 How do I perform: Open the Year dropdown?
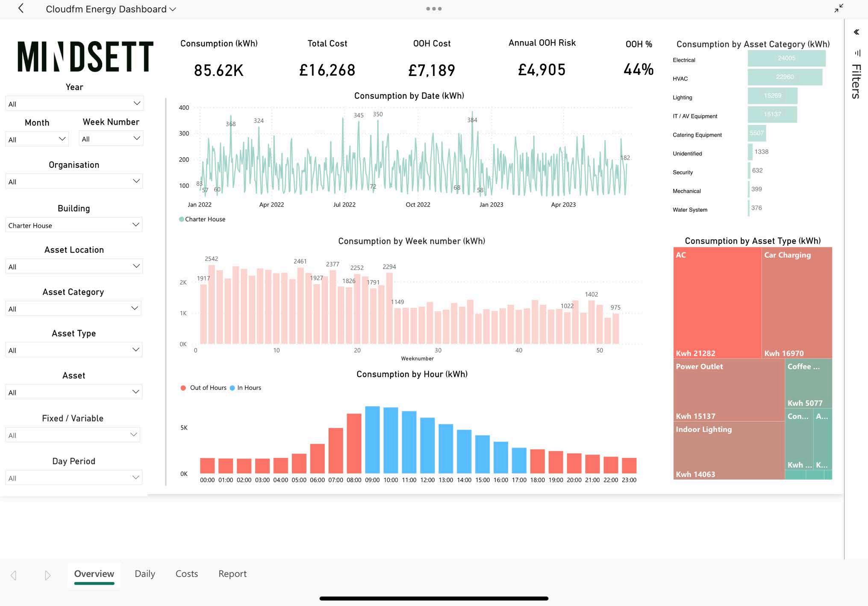pyautogui.click(x=74, y=104)
